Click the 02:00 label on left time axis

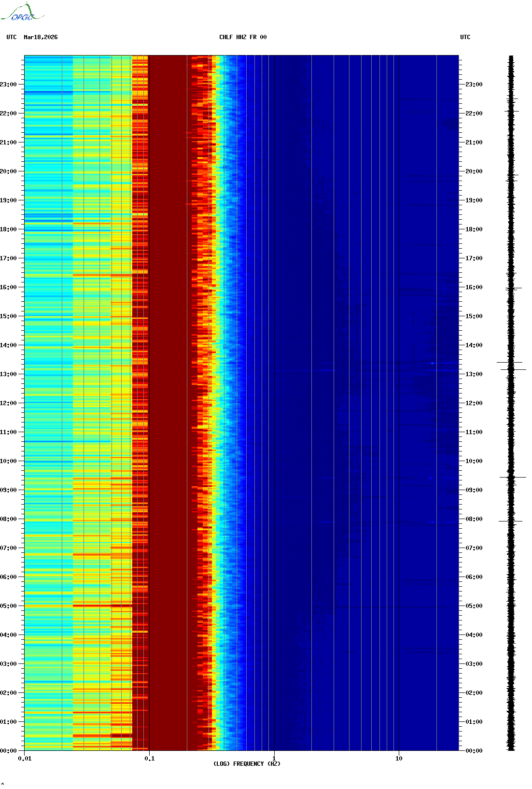[x=8, y=693]
